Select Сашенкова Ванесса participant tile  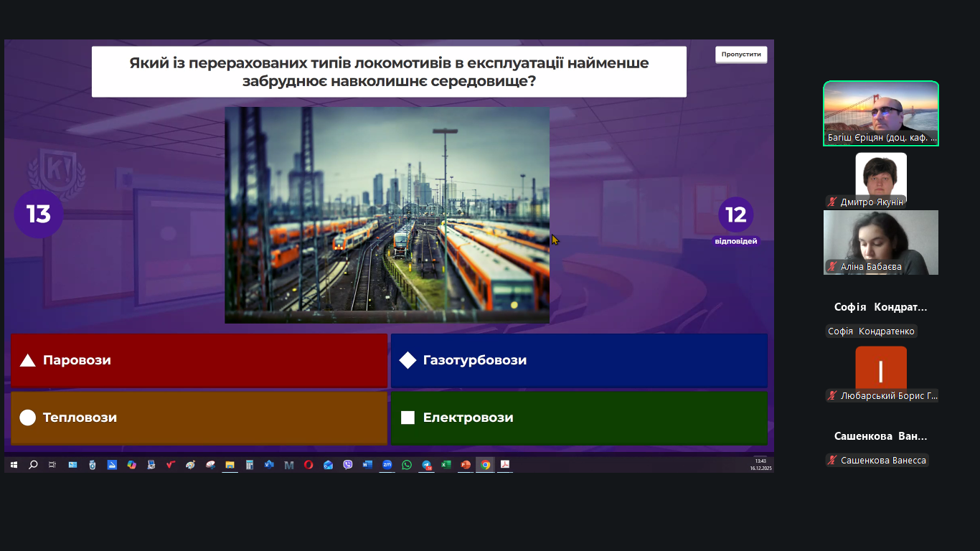[x=881, y=436]
